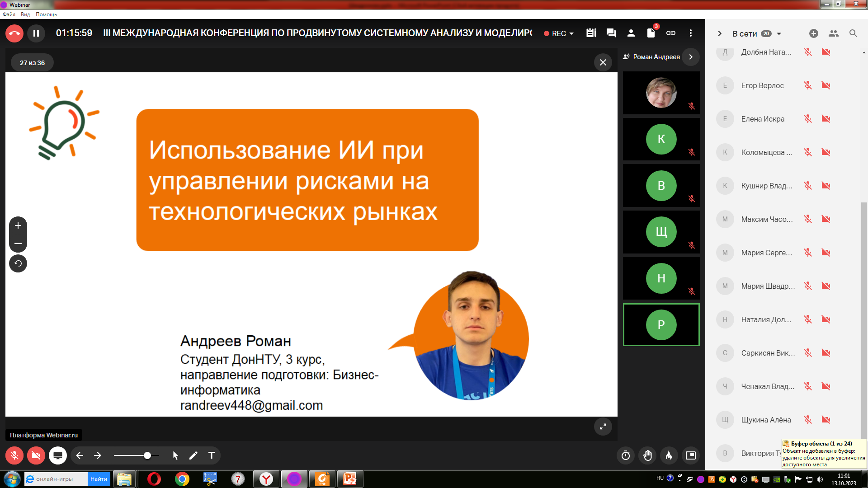The width and height of the screenshot is (868, 488).
Task: Pause the webinar recording timer
Action: [36, 33]
